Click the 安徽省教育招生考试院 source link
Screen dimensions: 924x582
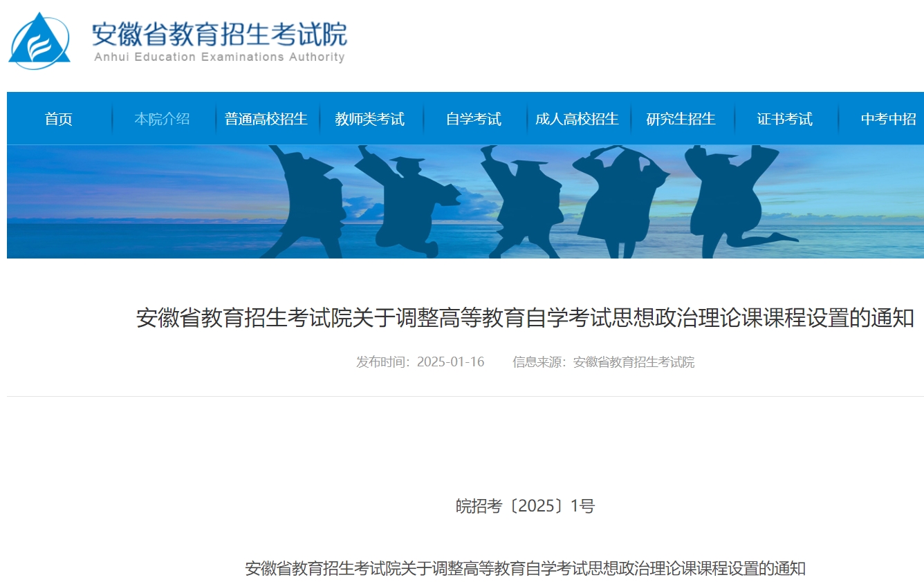point(634,362)
